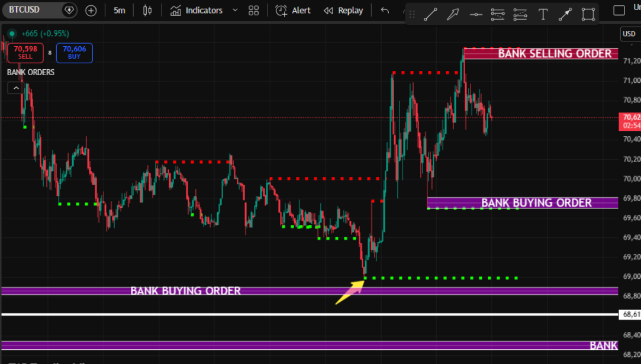Create a new Alert
641x364 pixels.
coord(292,10)
